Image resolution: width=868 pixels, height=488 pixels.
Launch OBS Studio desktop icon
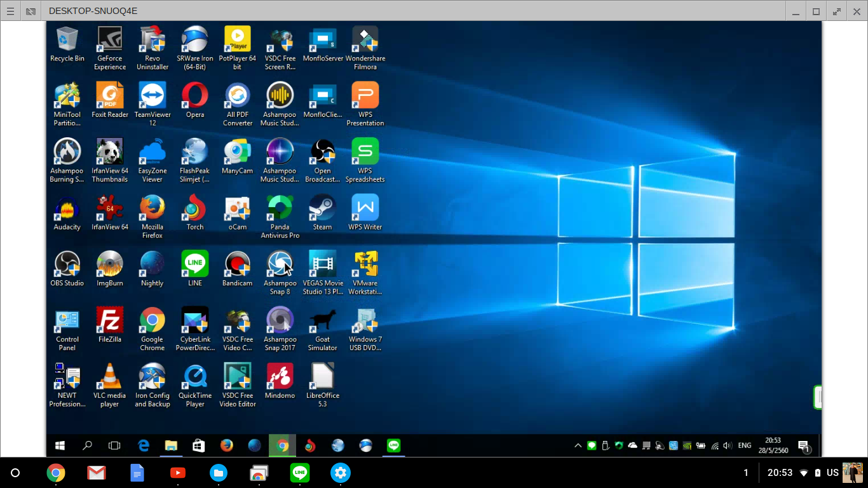(x=67, y=269)
